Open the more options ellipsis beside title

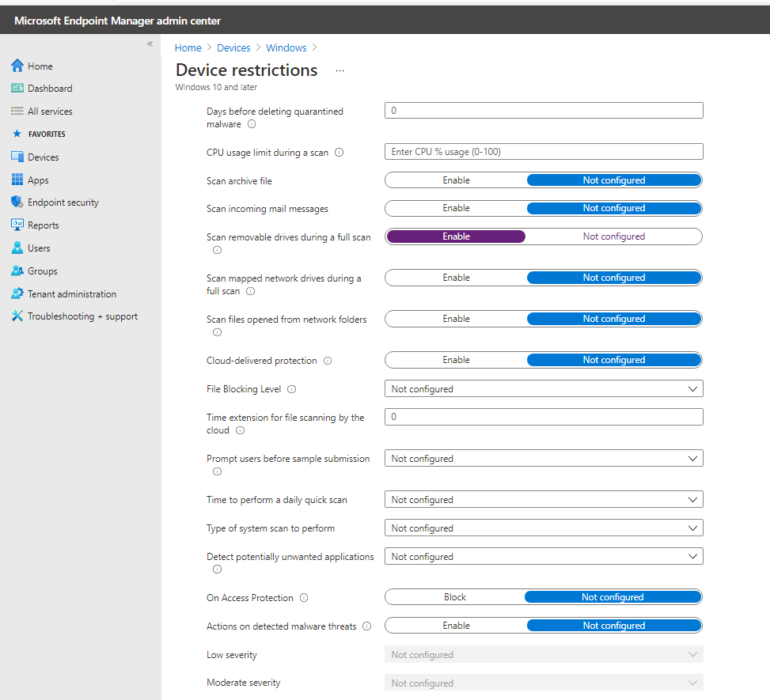[x=339, y=70]
